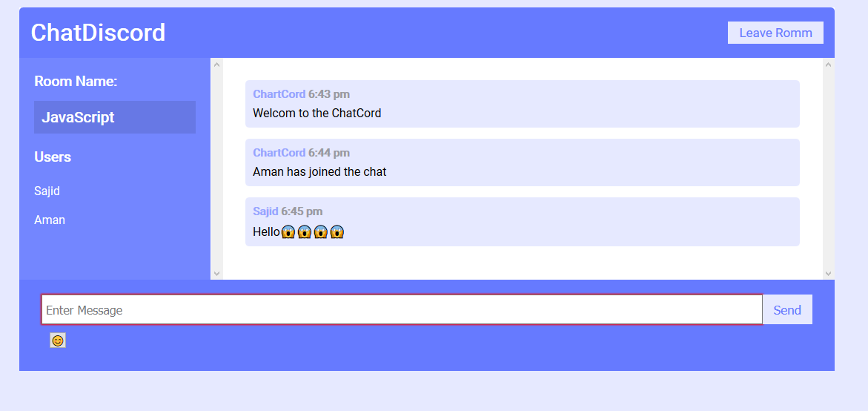Click Sajid's Hello message bubble
This screenshot has width=868, height=411.
point(522,222)
